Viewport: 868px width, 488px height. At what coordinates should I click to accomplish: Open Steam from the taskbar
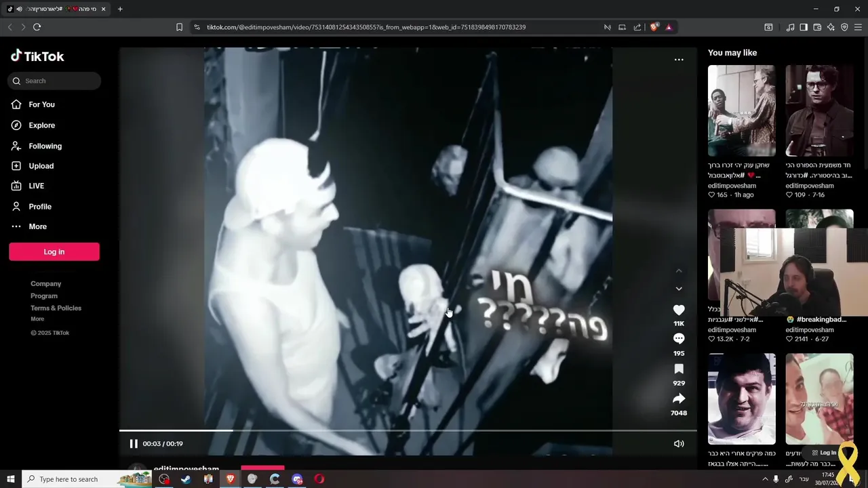(186, 479)
